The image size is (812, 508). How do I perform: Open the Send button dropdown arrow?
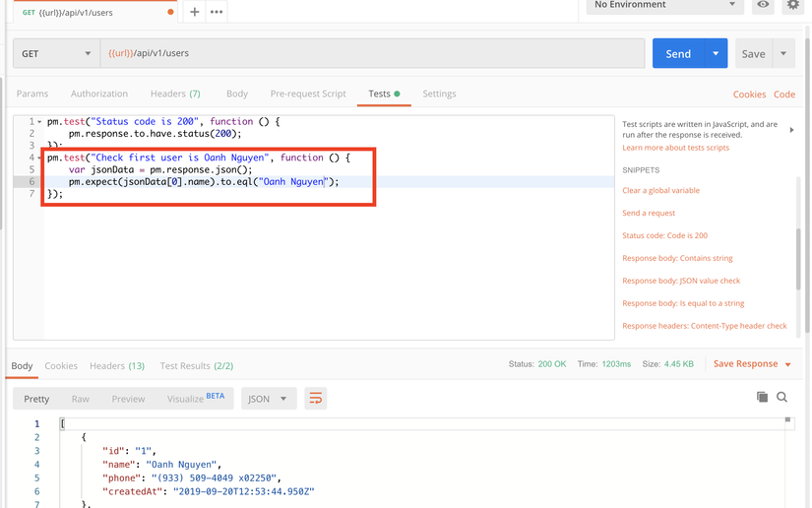(x=716, y=53)
